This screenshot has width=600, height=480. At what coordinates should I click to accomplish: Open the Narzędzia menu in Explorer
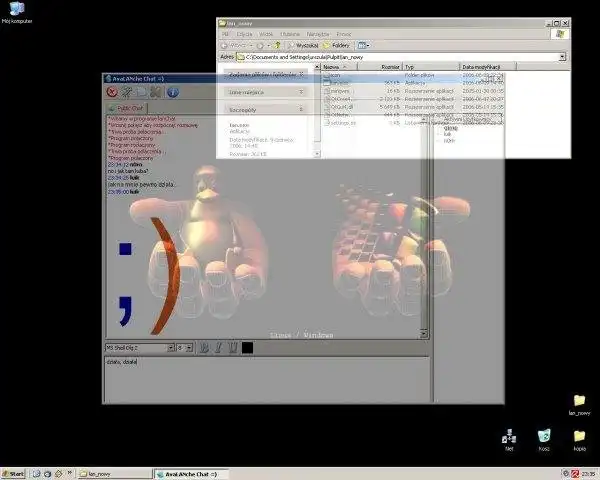click(x=318, y=34)
